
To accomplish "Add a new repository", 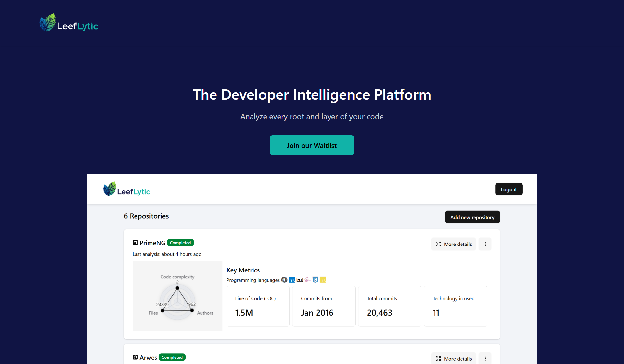I will click(x=472, y=217).
